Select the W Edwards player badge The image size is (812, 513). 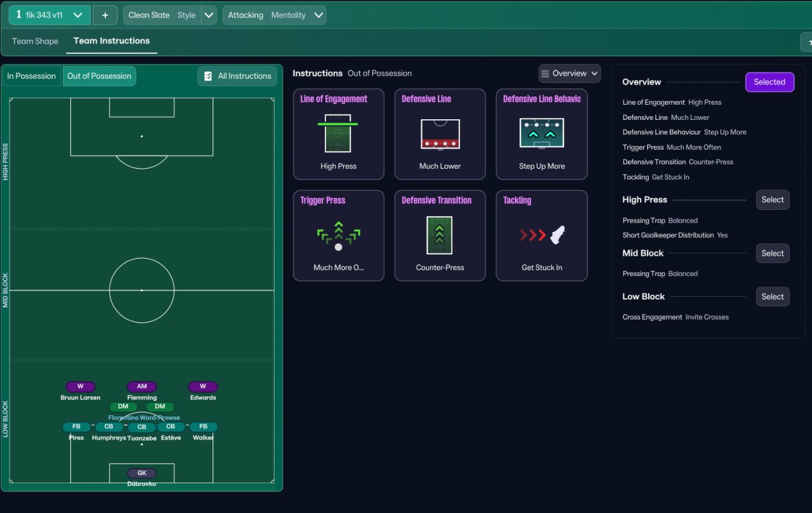(203, 387)
